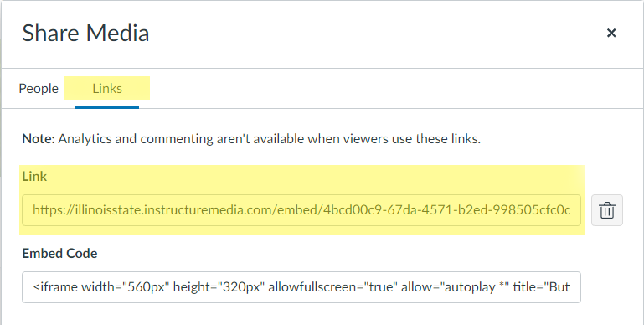Click the analytics and commenting note text
Viewport: 644px width, 325px height.
(270, 139)
